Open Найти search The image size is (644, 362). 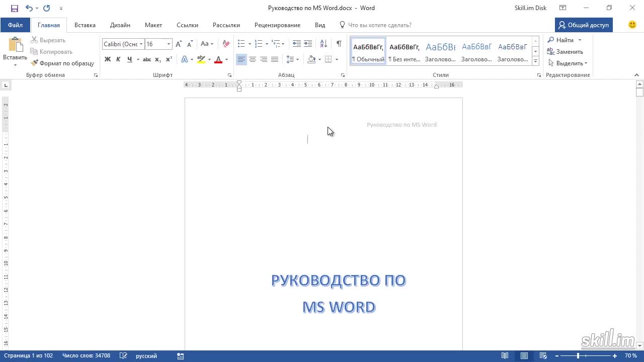click(x=561, y=40)
